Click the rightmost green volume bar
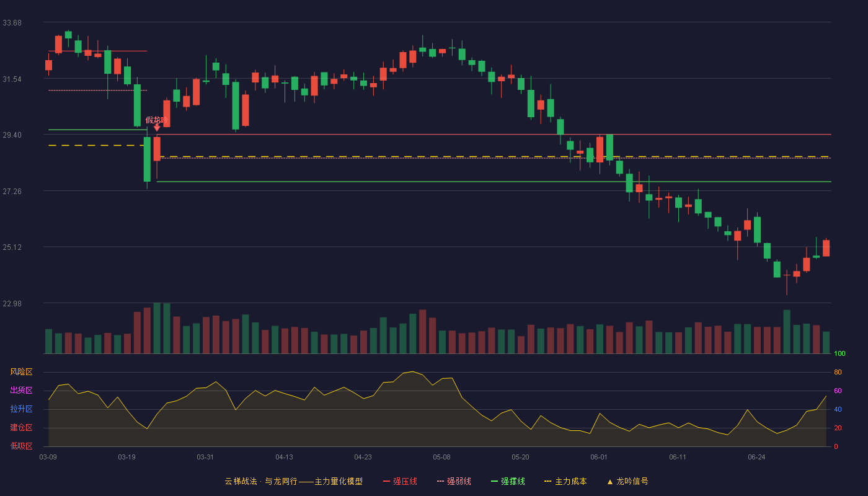Image resolution: width=868 pixels, height=496 pixels. pyautogui.click(x=826, y=343)
